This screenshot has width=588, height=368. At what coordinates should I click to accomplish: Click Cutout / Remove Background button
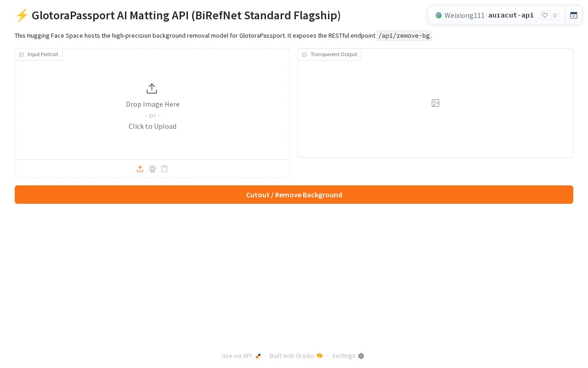[294, 195]
